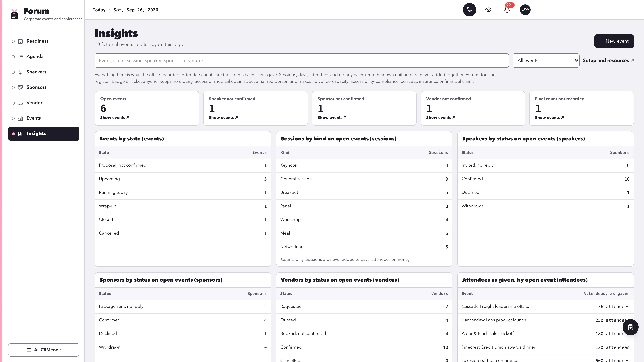Click the vendors 'Requested' row

[364, 307]
